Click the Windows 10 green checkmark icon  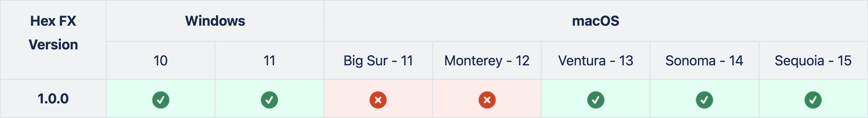click(161, 100)
